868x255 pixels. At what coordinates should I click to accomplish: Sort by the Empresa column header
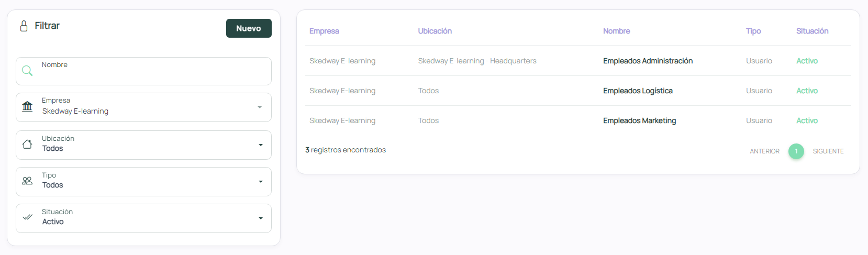tap(324, 31)
